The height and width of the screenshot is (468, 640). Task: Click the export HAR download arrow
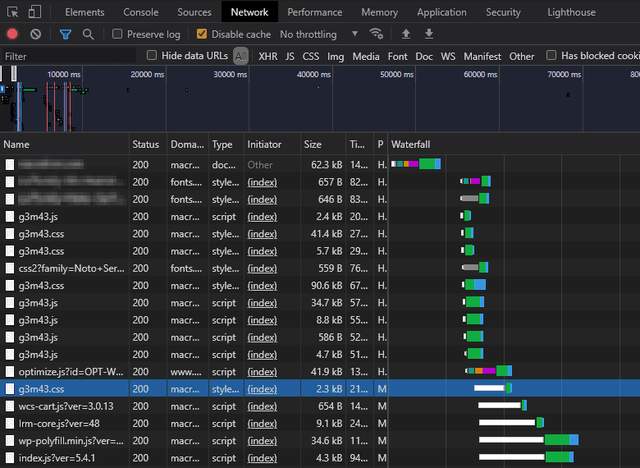pos(429,34)
